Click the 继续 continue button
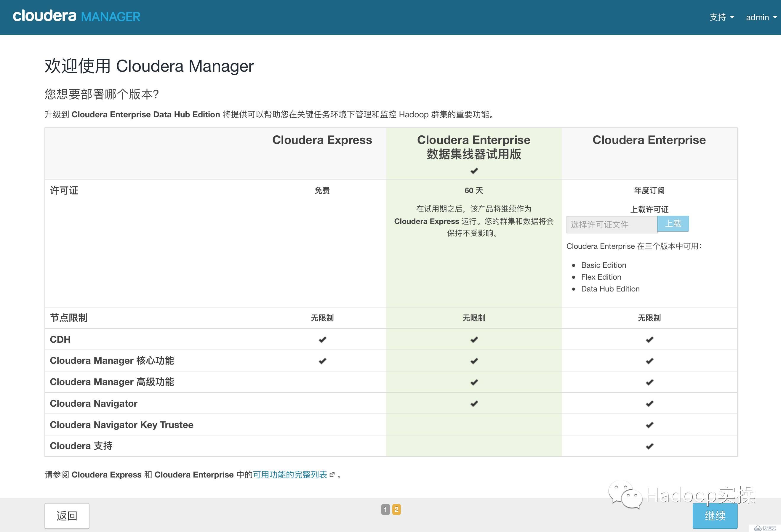This screenshot has height=532, width=781. pos(715,515)
